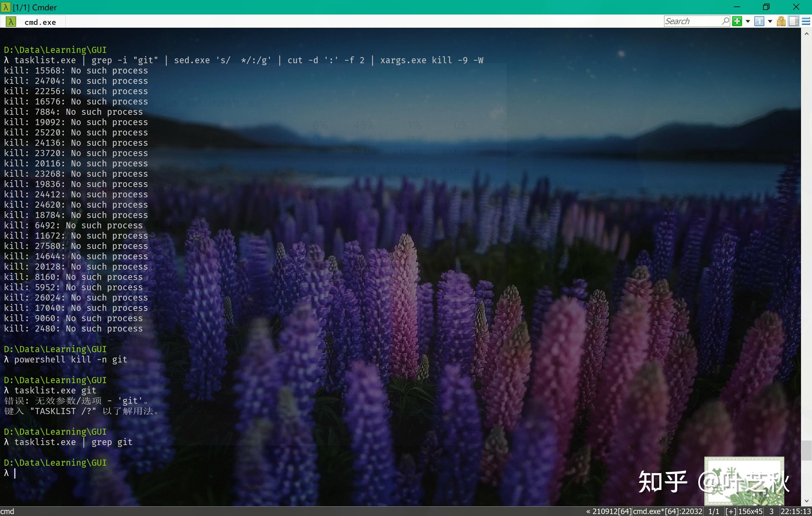Click the scrollbar up arrow
Image resolution: width=812 pixels, height=516 pixels.
pyautogui.click(x=806, y=34)
